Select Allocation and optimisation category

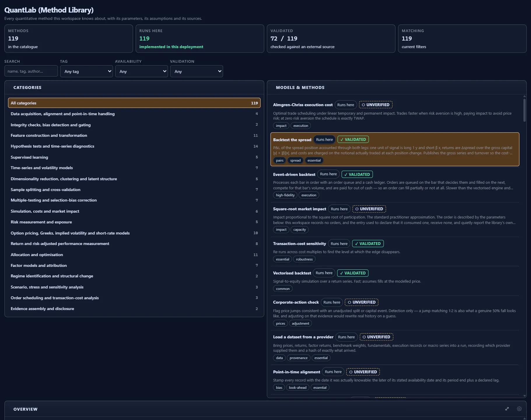[134, 255]
